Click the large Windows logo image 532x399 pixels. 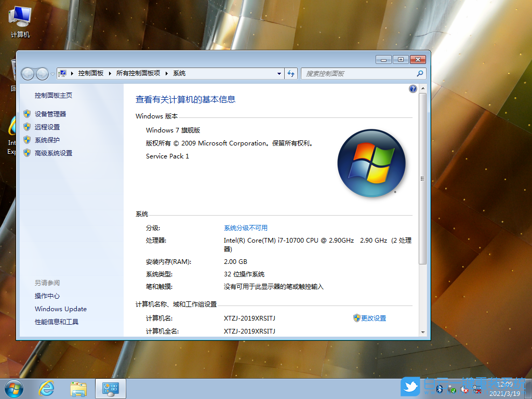tap(371, 163)
